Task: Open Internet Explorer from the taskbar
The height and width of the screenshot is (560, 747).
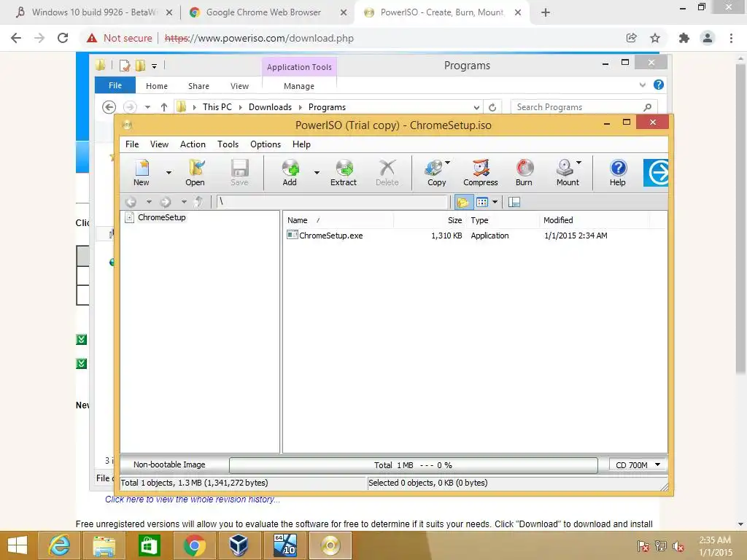Action: [59, 545]
